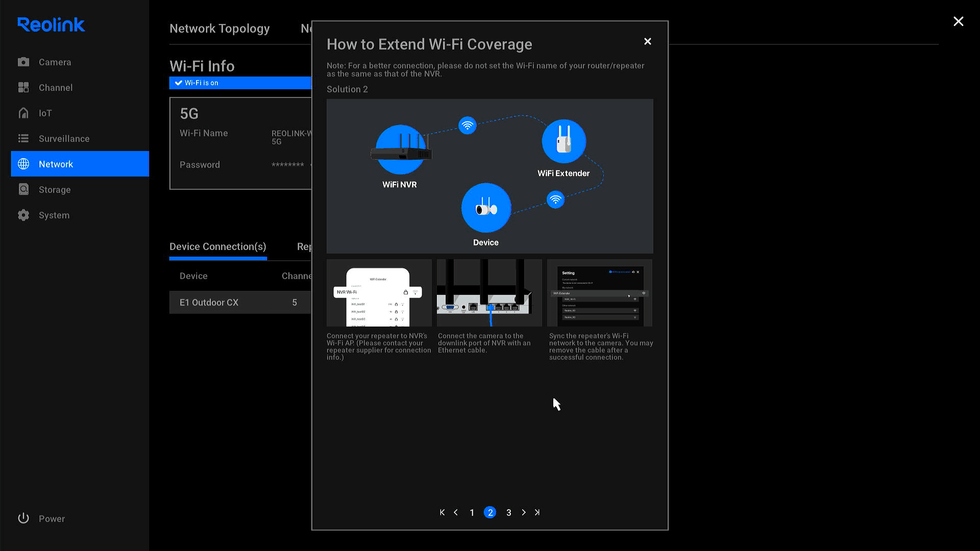Select the E1 Outdoor CX device row
The height and width of the screenshot is (551, 980).
pyautogui.click(x=209, y=302)
